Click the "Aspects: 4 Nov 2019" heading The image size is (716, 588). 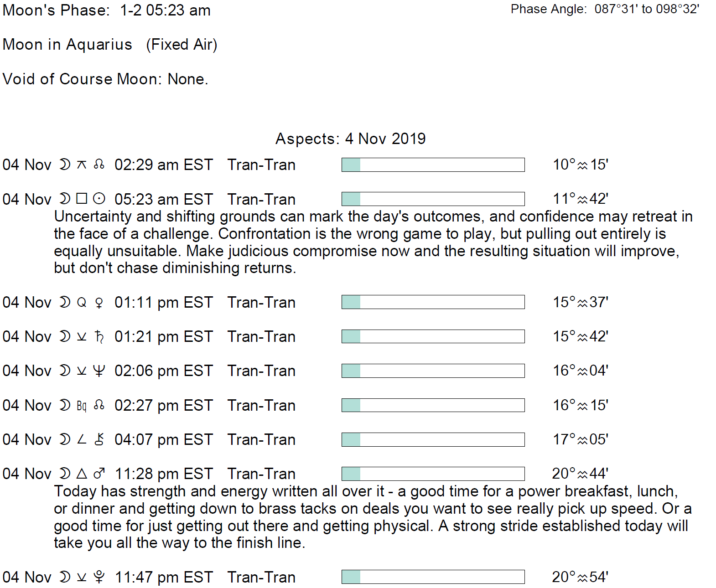pyautogui.click(x=350, y=139)
